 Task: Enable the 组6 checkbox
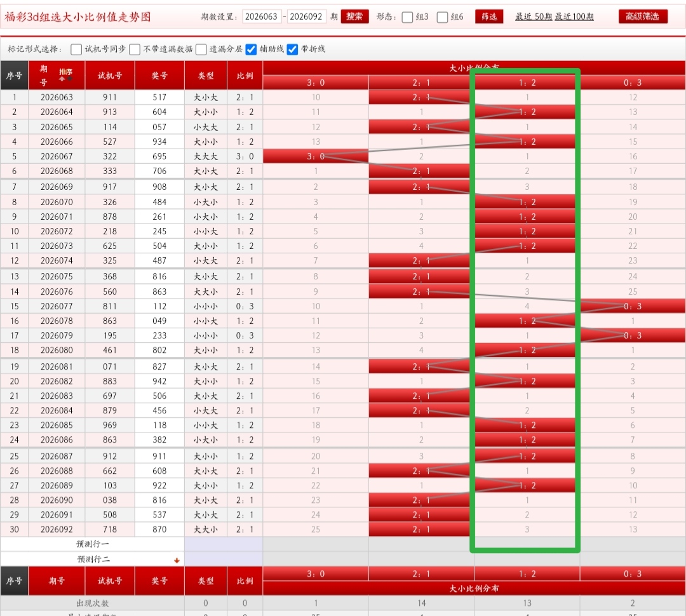443,17
